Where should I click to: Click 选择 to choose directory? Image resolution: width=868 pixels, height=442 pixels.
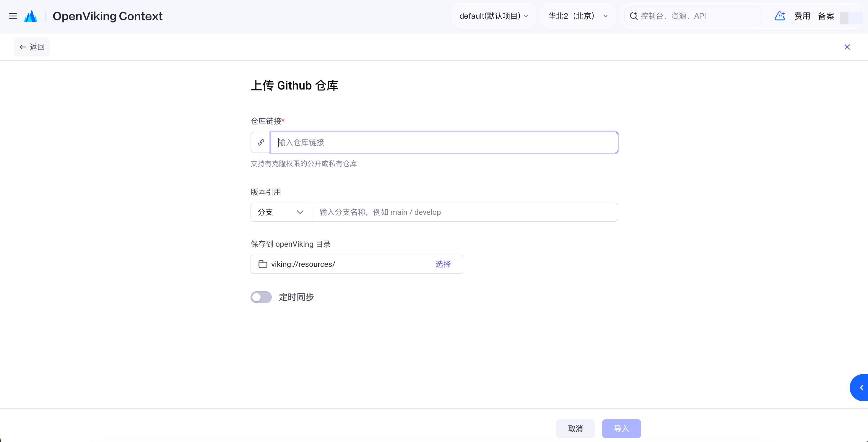pyautogui.click(x=443, y=264)
